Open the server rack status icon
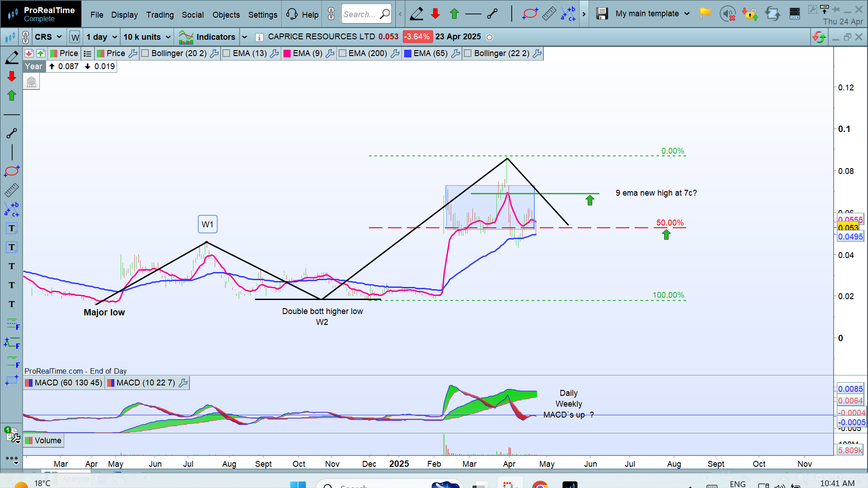The width and height of the screenshot is (868, 488). (795, 14)
